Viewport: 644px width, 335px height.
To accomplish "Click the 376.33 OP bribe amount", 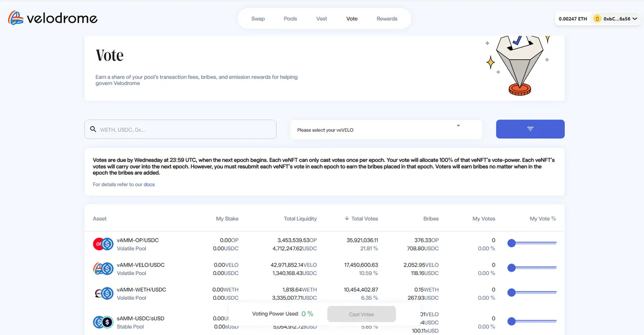I will point(427,240).
